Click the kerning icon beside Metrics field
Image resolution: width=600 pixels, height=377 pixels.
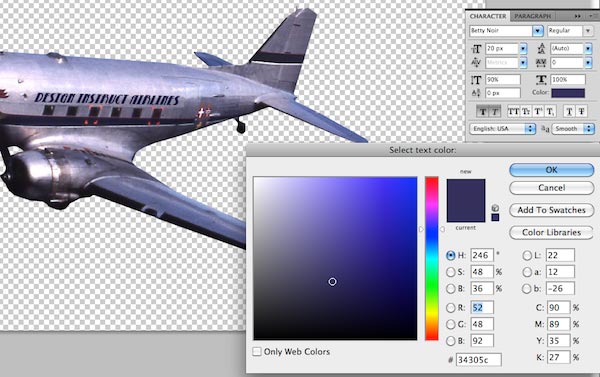coord(476,62)
